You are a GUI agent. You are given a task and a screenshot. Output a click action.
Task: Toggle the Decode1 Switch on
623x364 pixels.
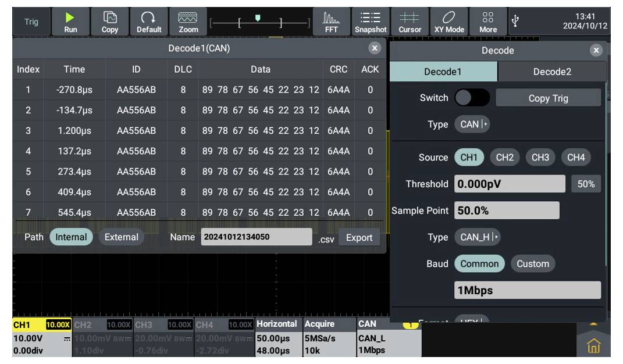pyautogui.click(x=472, y=98)
